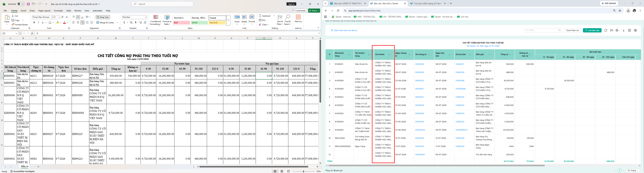The height and width of the screenshot is (173, 644).
Task: Open the Times New Roman font dropdown
Action: point(51,17)
